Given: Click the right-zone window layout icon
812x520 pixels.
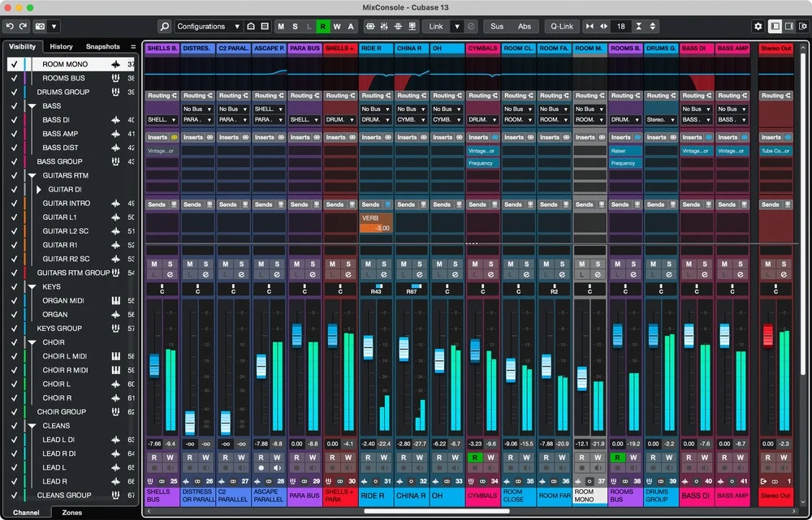Looking at the screenshot, I should (x=789, y=26).
